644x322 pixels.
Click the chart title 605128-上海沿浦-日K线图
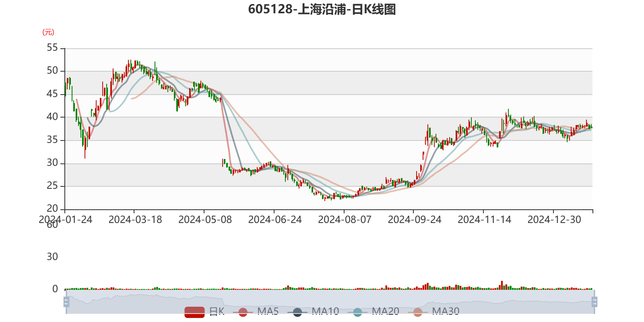(x=322, y=9)
